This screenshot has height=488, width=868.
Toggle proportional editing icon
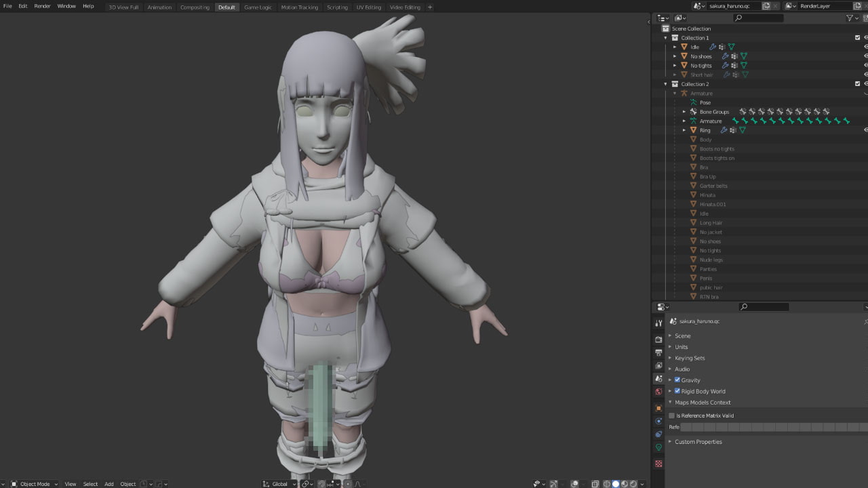[347, 484]
